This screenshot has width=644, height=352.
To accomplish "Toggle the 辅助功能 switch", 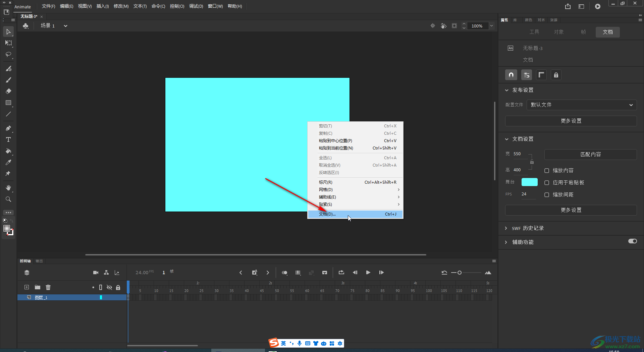I will click(x=633, y=241).
